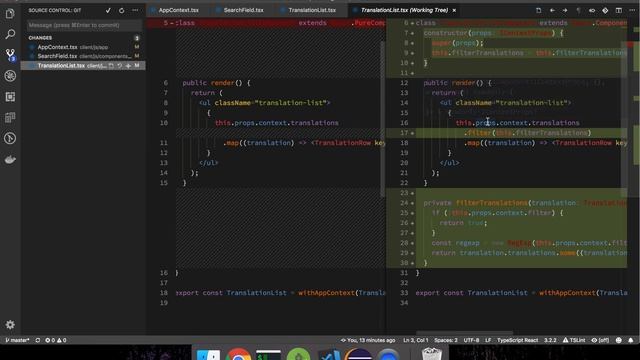This screenshot has height=360, width=640.
Task: Select AppContext.tsx in changes list
Action: coord(83,47)
